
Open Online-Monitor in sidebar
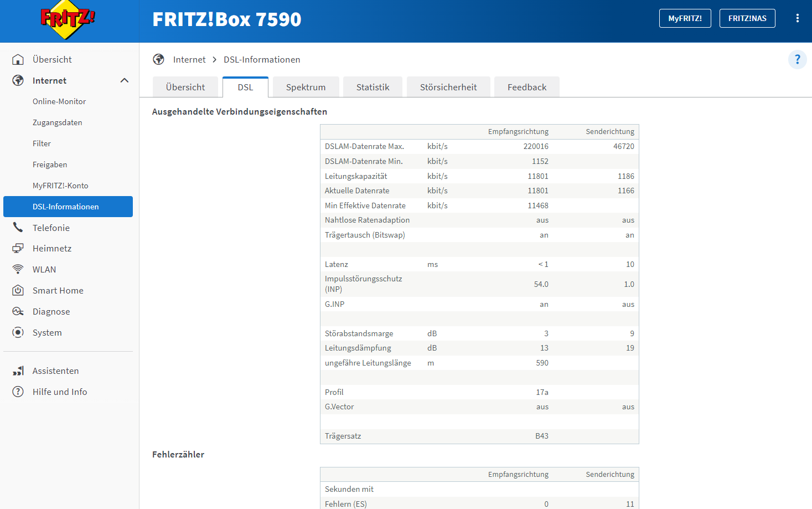(59, 101)
